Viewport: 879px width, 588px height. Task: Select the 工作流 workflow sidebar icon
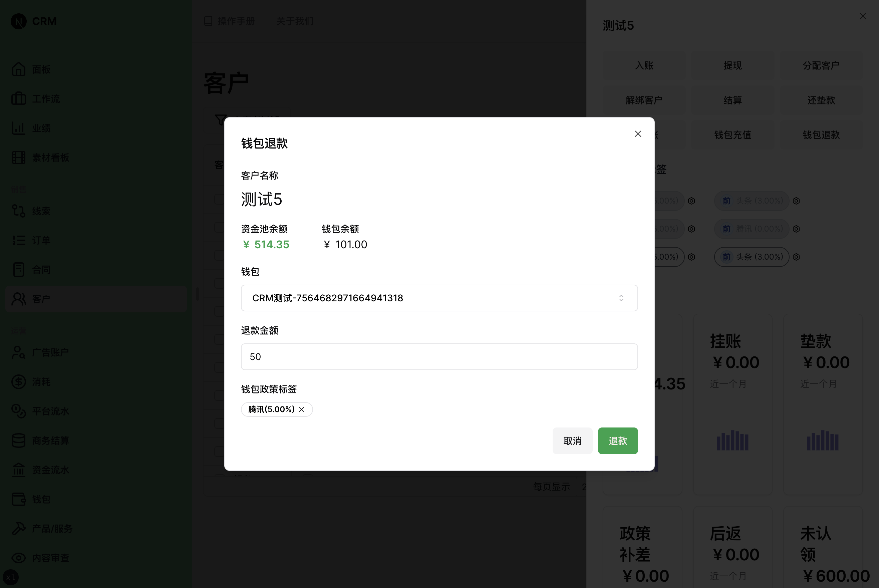point(19,99)
